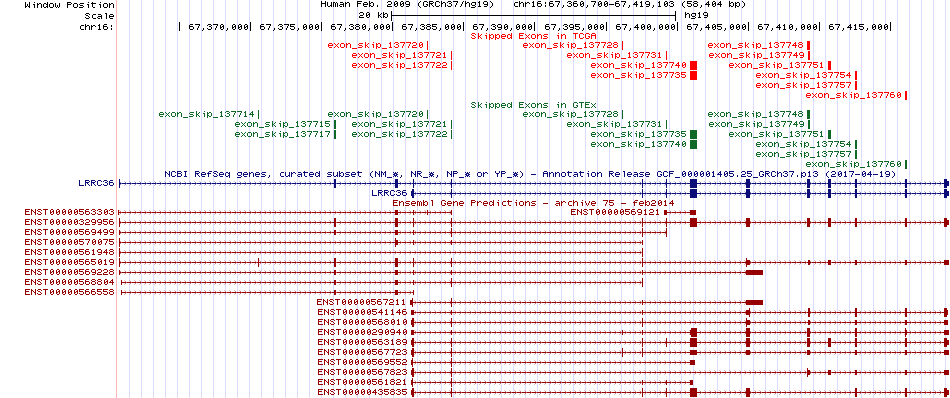Open transcript ENST00000570075

pos(69,242)
